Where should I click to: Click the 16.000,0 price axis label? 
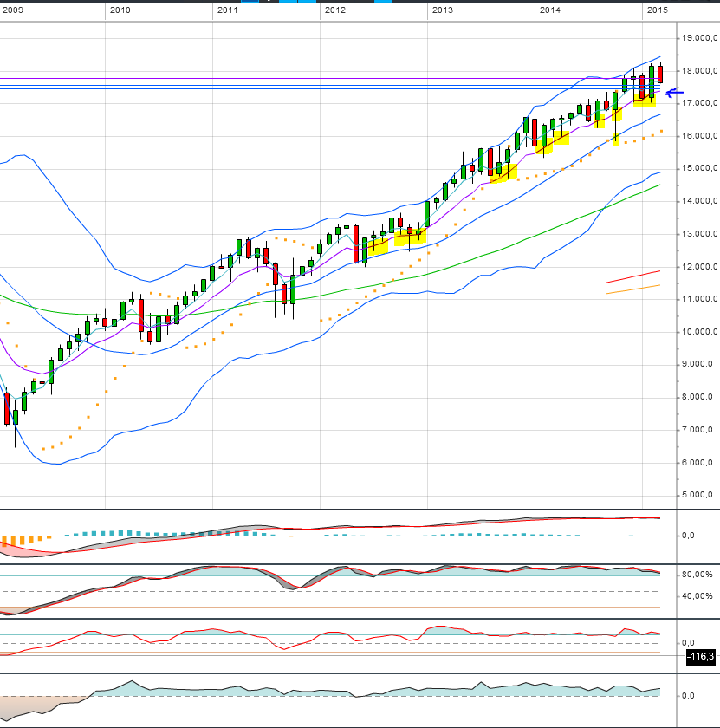click(700, 136)
